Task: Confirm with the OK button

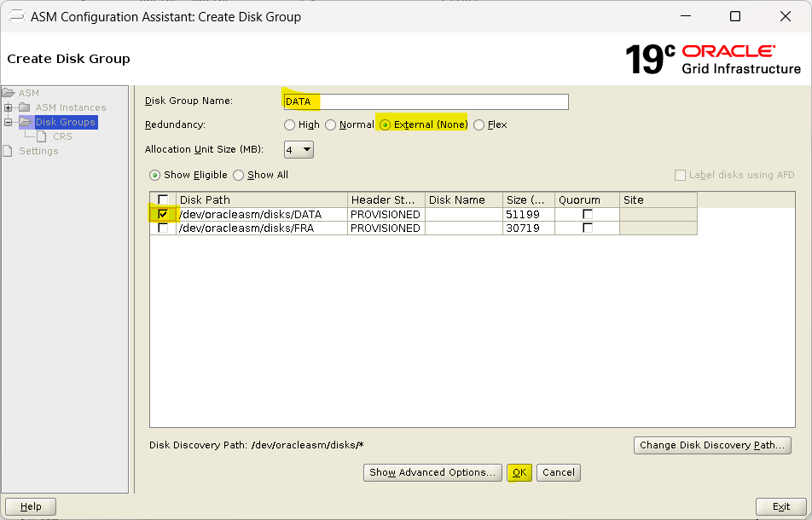Action: 519,472
